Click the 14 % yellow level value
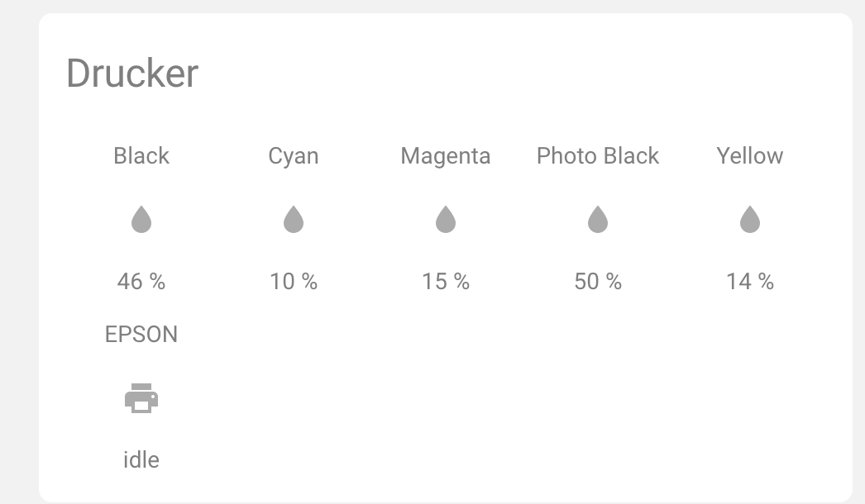Viewport: 865px width, 504px height. coord(750,282)
